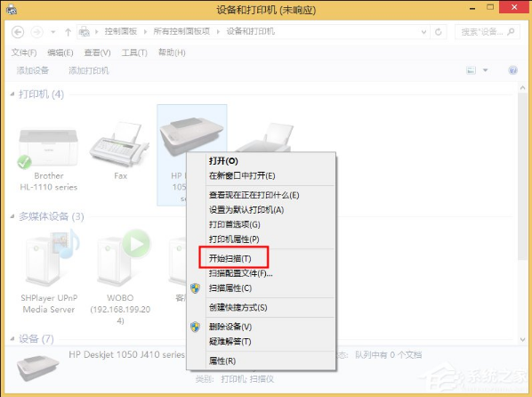
Task: Collapse the 打印机 (4) group
Action: click(x=12, y=93)
